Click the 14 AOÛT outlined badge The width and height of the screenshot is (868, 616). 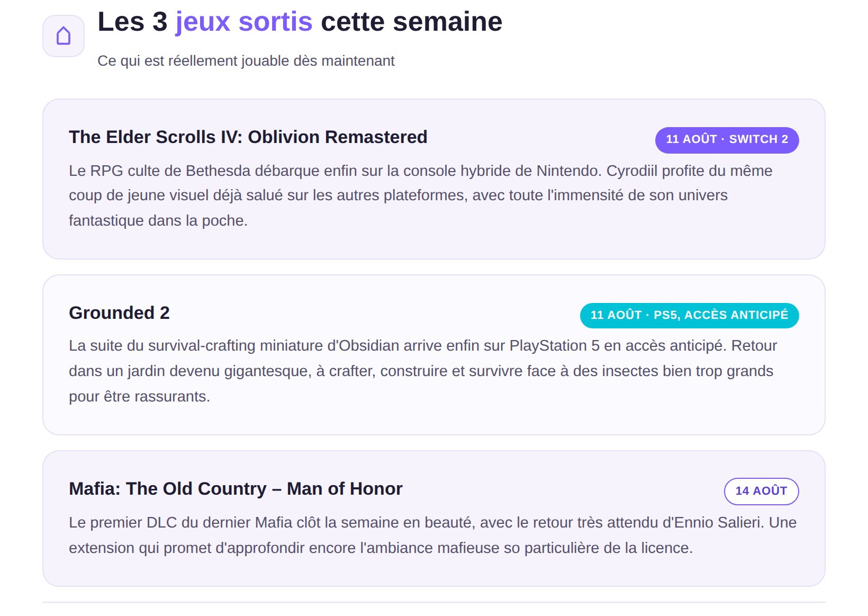[761, 492]
